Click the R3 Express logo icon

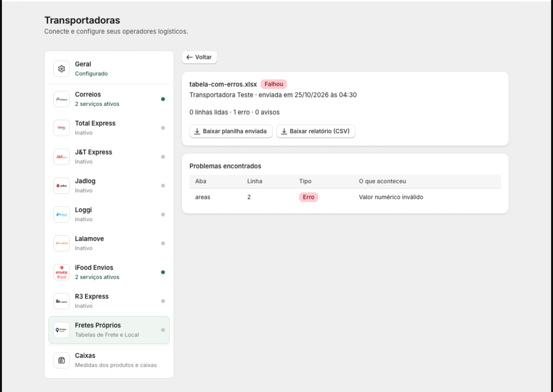coord(62,301)
